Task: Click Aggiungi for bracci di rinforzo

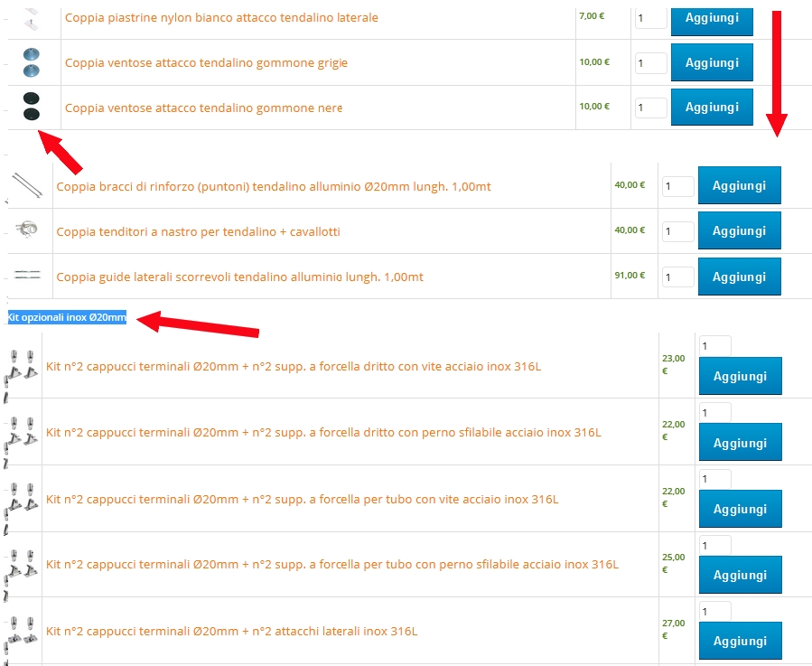Action: (740, 185)
